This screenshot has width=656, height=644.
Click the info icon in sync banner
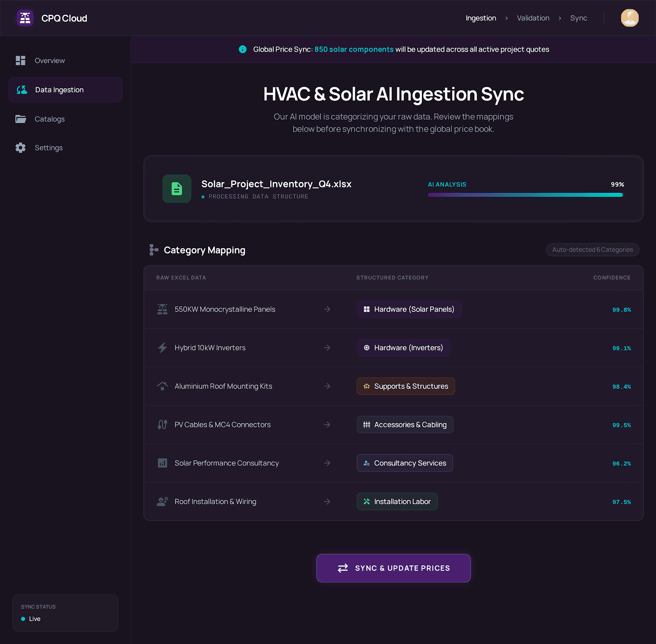point(243,49)
